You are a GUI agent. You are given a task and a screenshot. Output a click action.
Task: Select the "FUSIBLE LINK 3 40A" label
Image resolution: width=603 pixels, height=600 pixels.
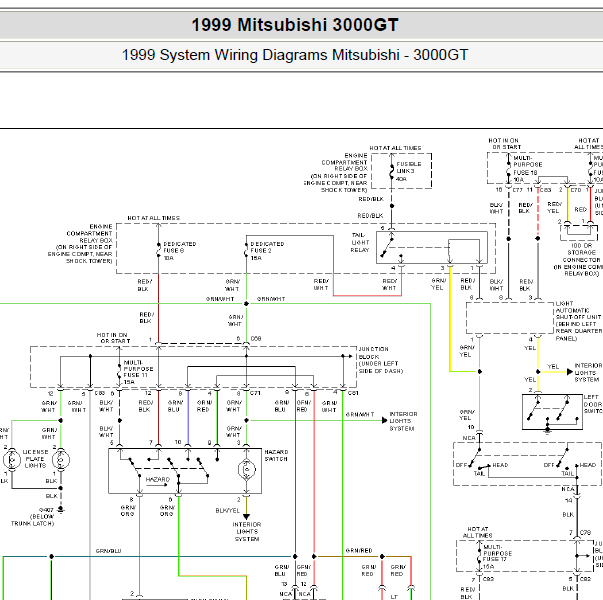(x=409, y=171)
